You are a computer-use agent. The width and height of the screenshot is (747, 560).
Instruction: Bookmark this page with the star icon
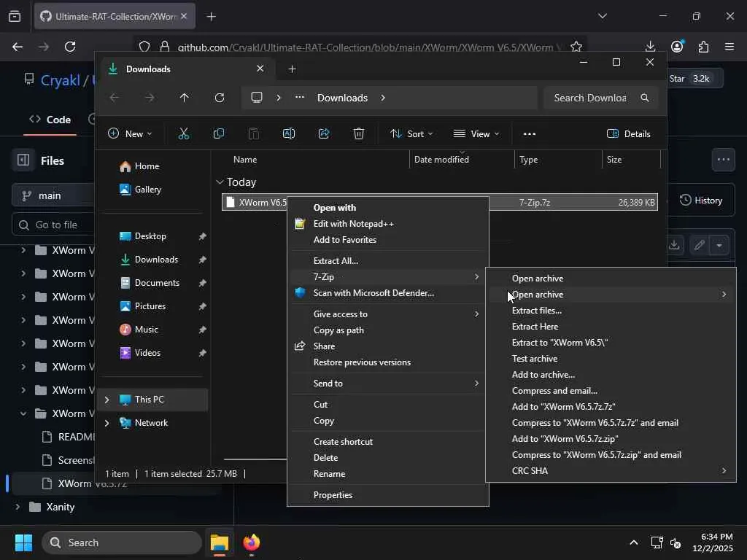pos(576,47)
